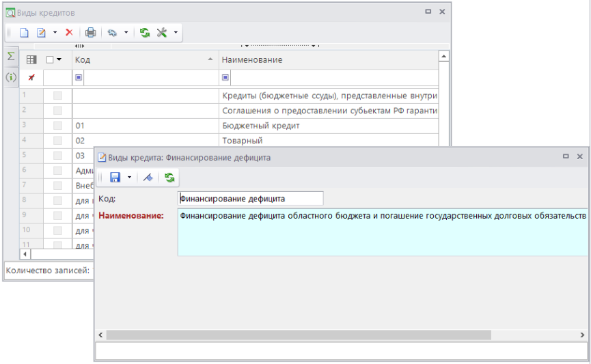
Task: Delete record with the red X icon
Action: pos(69,33)
